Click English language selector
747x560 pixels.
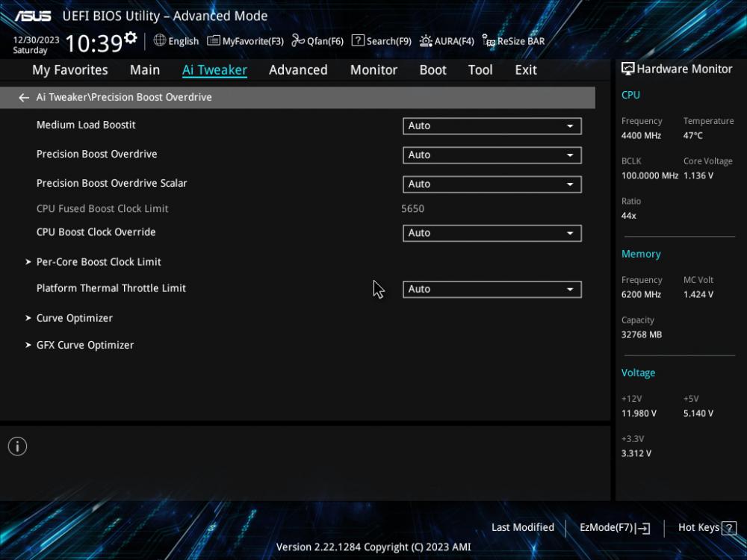[184, 41]
